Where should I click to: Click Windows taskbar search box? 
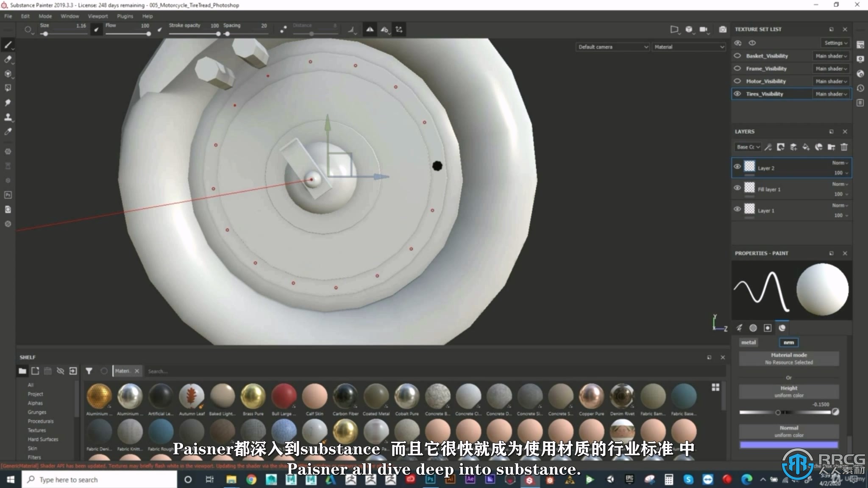[99, 480]
